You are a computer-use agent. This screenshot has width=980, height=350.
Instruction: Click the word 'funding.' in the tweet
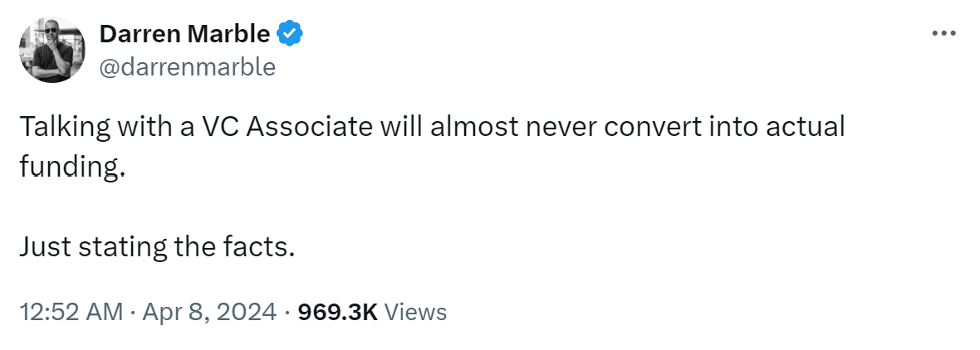click(x=72, y=167)
